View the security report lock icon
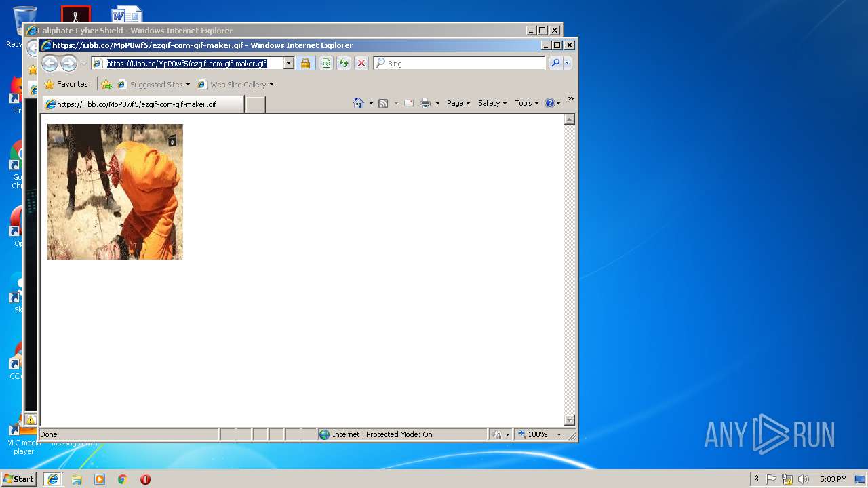Screen dimensions: 868x488 pos(305,64)
